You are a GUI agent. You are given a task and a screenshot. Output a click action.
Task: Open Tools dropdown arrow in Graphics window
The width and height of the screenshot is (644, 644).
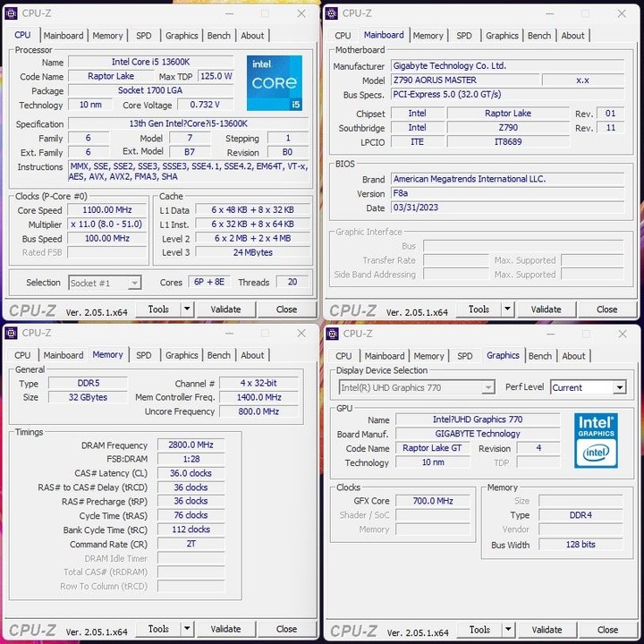[508, 629]
